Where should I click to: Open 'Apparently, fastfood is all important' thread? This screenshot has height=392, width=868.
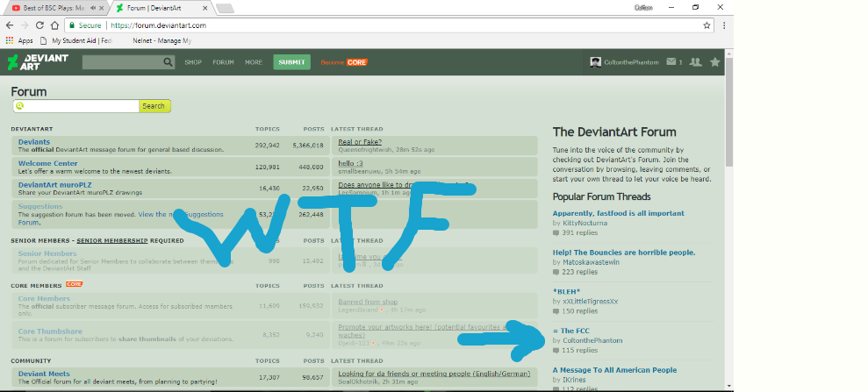[619, 213]
